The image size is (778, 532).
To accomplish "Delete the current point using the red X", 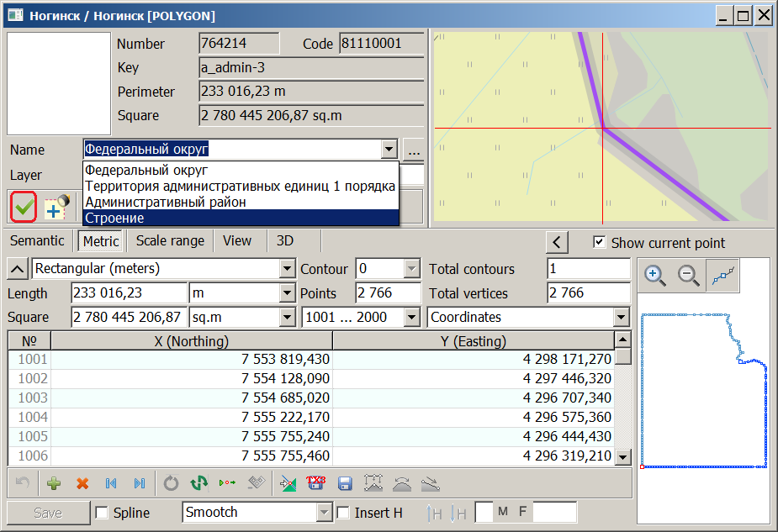I will [82, 483].
